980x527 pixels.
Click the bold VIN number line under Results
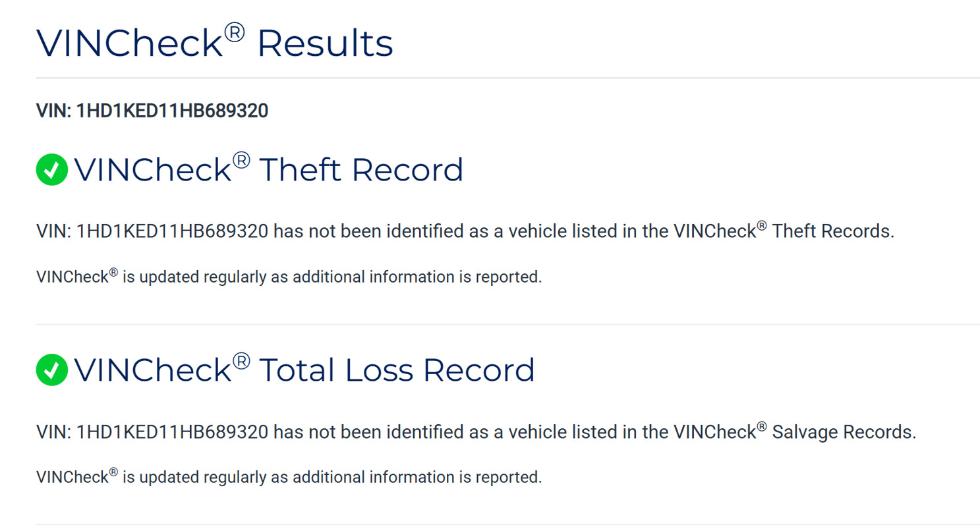pyautogui.click(x=152, y=111)
